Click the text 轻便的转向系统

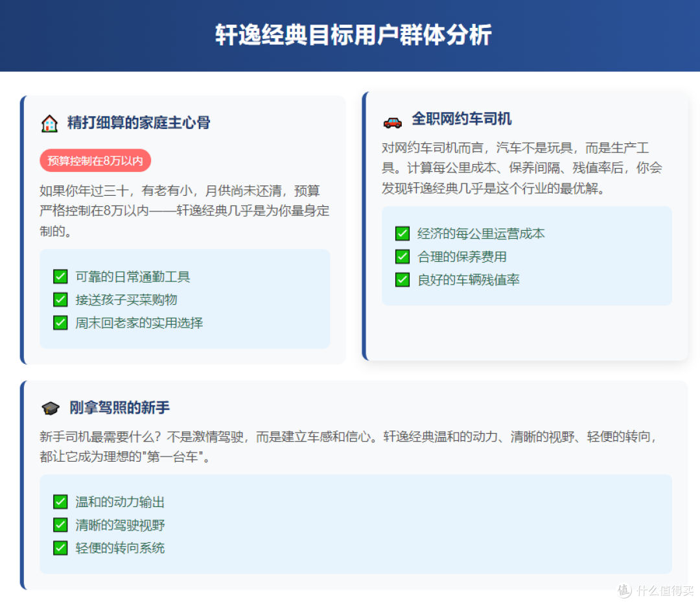click(x=120, y=548)
